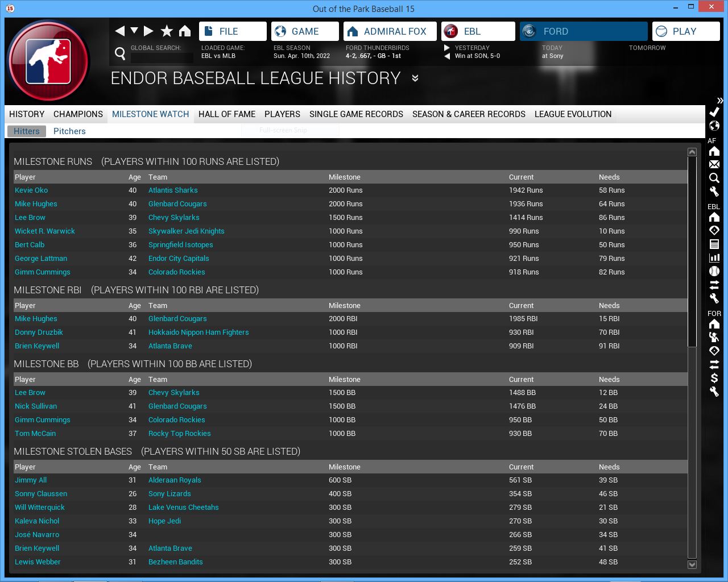This screenshot has width=728, height=582.
Task: Expand the collapsed right sidebar with chevrons
Action: (x=720, y=101)
